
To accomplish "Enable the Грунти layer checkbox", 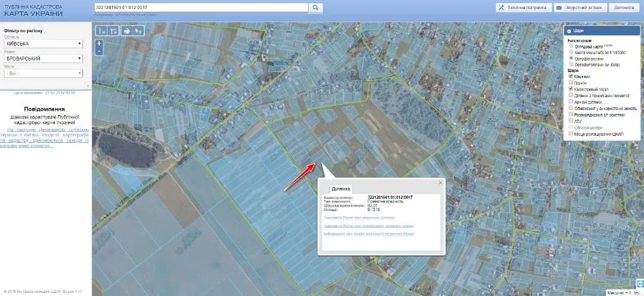I will pos(571,82).
